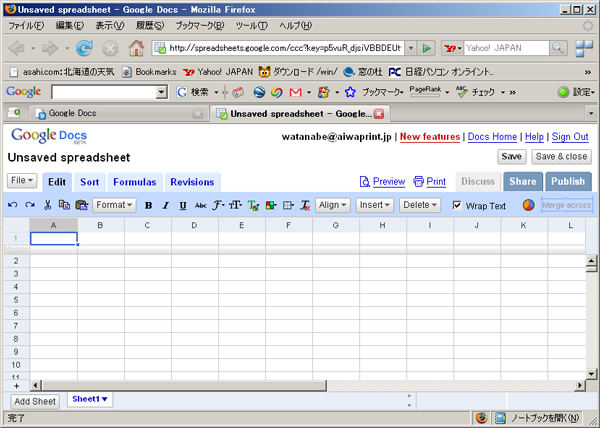
Task: Click the round color icon beside Wrap Text
Action: click(x=528, y=206)
